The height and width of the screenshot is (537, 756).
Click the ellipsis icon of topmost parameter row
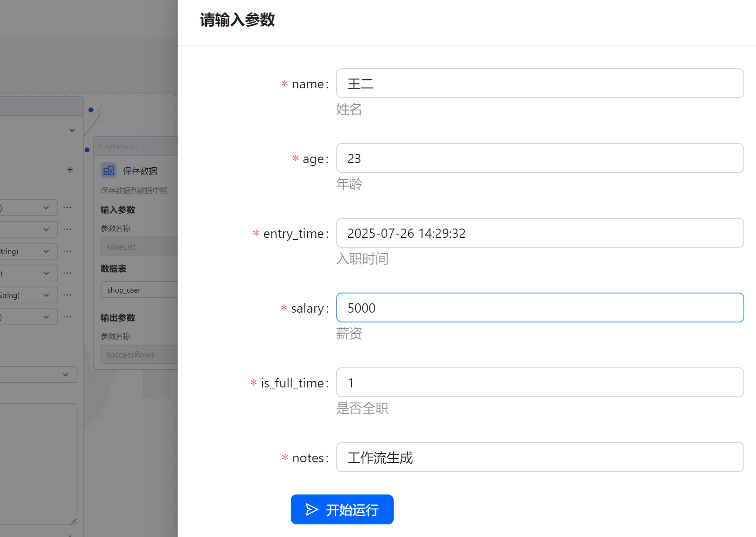pyautogui.click(x=67, y=207)
